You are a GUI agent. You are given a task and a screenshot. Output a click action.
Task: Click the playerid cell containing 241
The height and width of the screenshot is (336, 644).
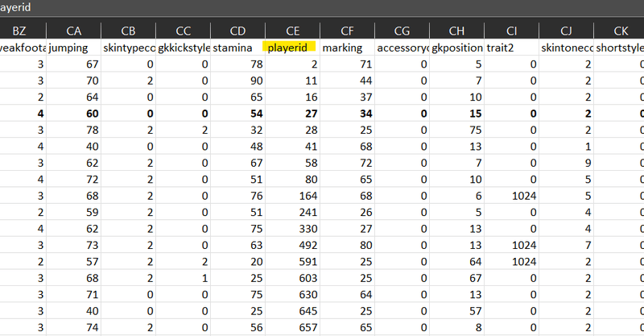[x=292, y=212]
